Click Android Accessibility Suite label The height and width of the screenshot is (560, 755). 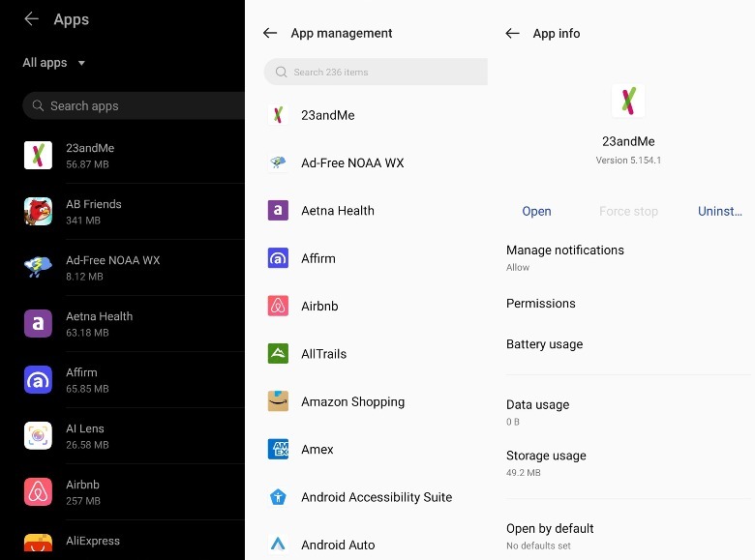pos(377,497)
